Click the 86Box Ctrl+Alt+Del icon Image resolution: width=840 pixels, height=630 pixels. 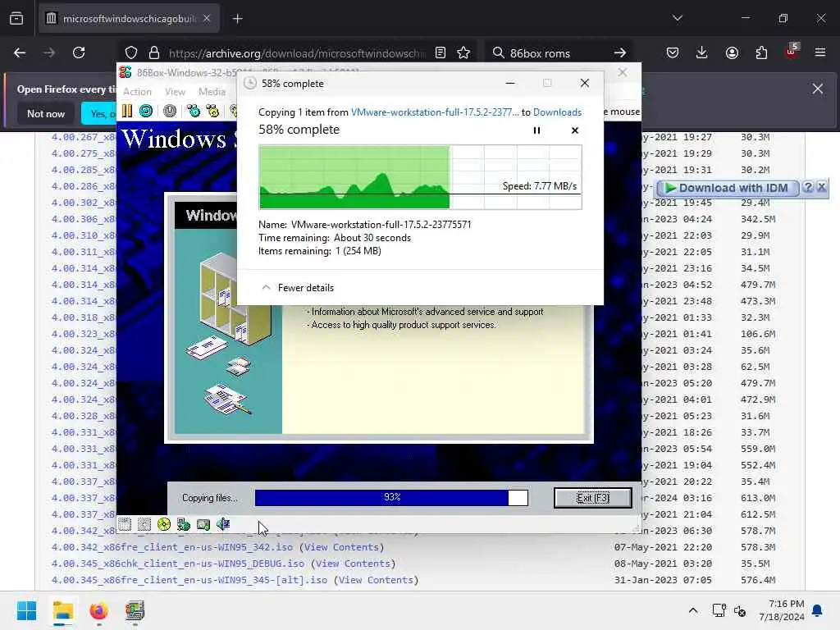coord(194,111)
